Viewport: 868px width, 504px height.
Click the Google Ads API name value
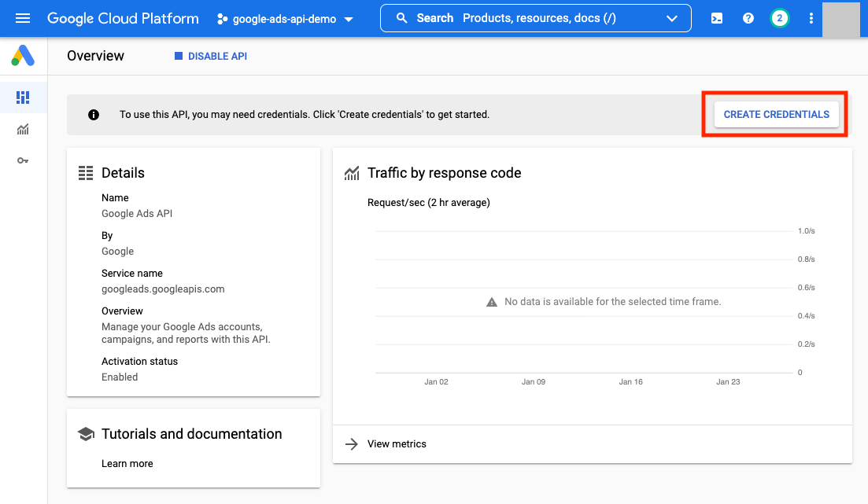point(137,214)
